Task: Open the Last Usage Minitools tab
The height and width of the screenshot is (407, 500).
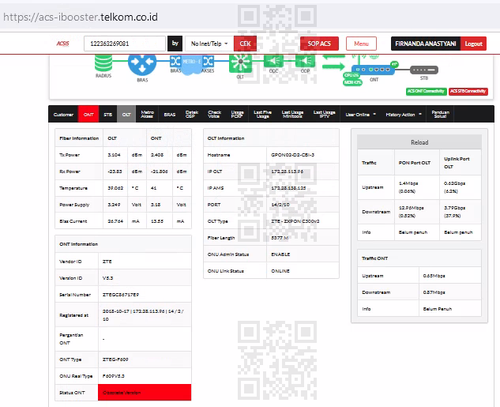Action: click(293, 114)
